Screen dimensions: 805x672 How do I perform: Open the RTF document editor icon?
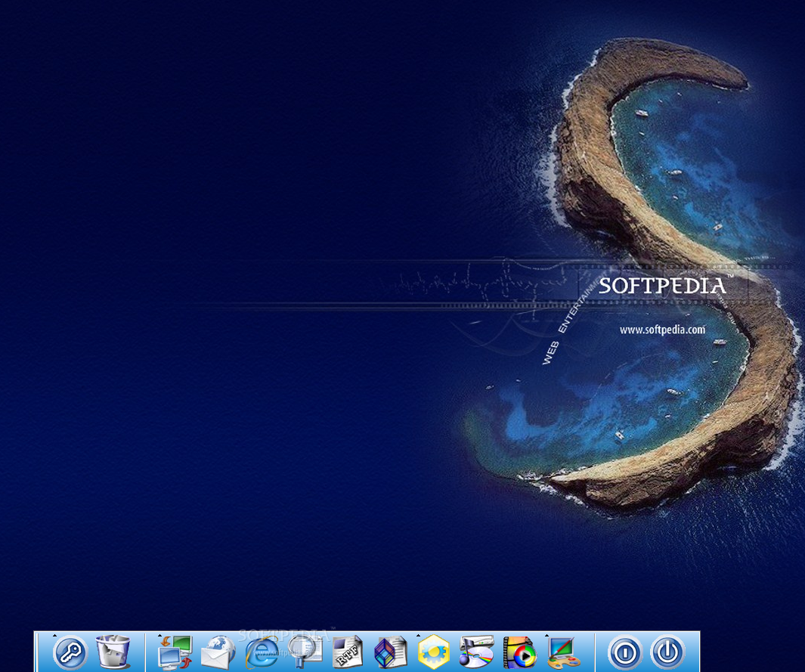point(348,652)
